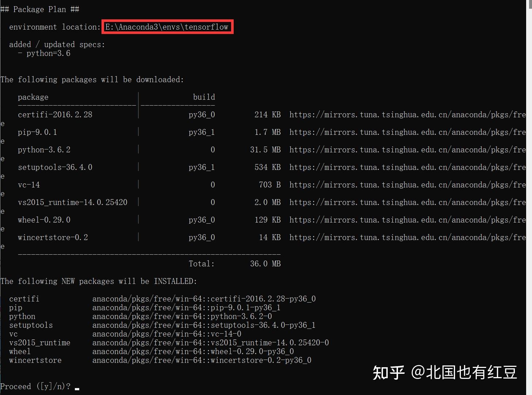Screen dimensions: 532x395
Task: Click the vs2015_runtime-14.0.25420 row
Action: [x=72, y=202]
